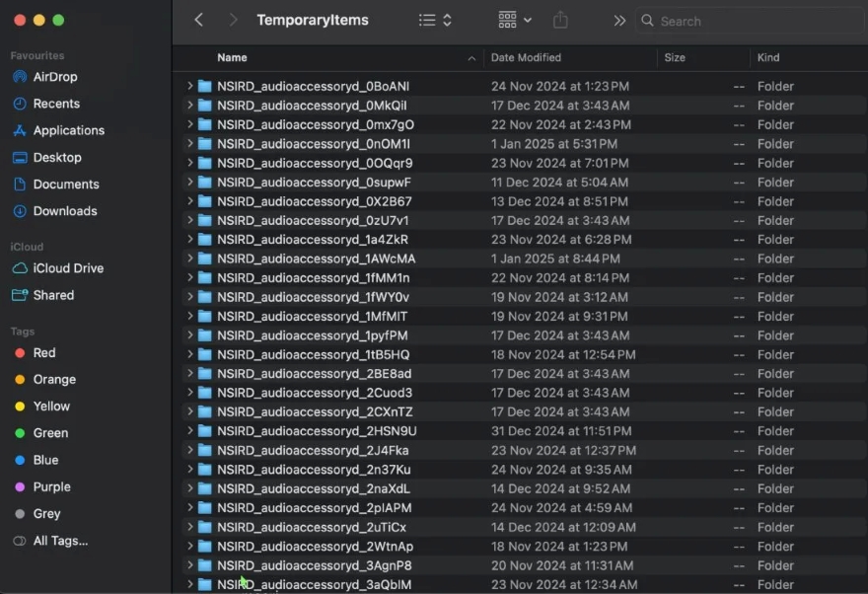This screenshot has height=594, width=868.
Task: Expand the NSIRD_audioaccessoryd_0BoANI folder
Action: click(189, 87)
